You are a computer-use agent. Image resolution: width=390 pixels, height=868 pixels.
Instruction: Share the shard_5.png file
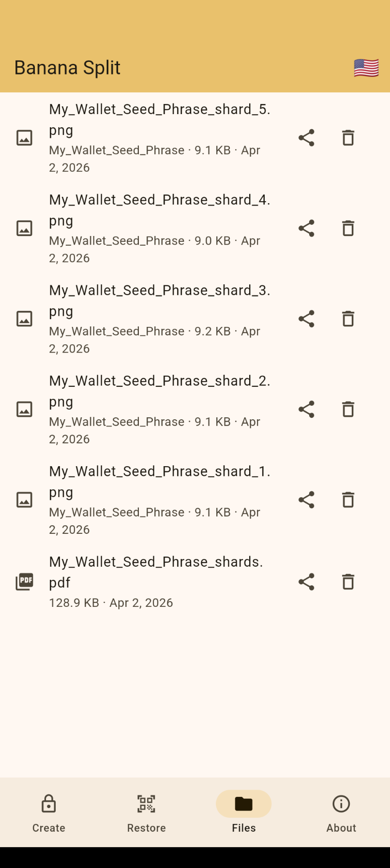[306, 138]
